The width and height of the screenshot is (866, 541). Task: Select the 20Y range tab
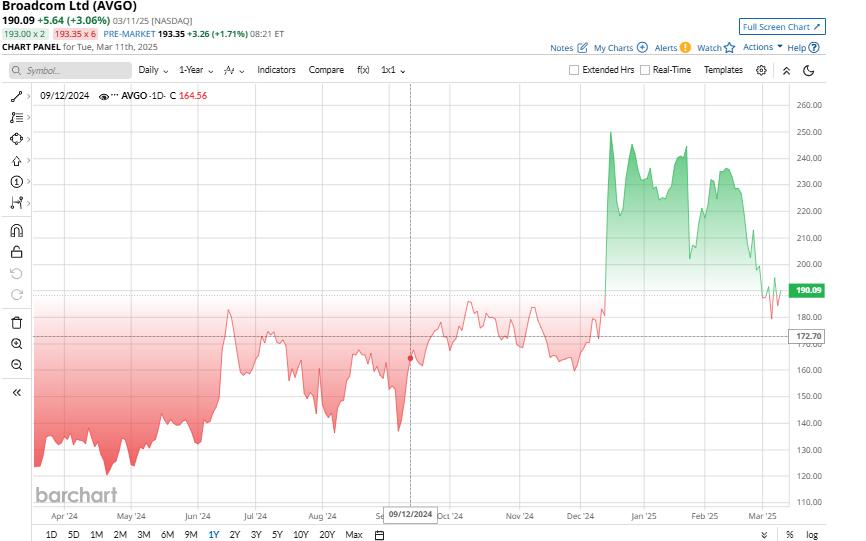click(327, 534)
